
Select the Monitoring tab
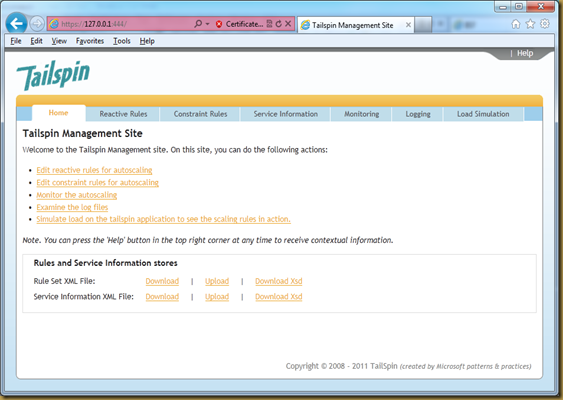(362, 114)
